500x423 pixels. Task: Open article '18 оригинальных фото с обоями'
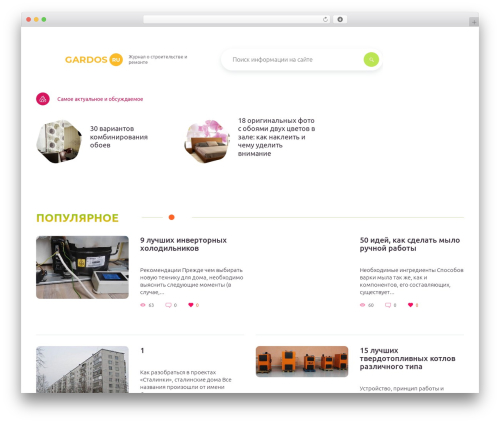[x=276, y=137]
